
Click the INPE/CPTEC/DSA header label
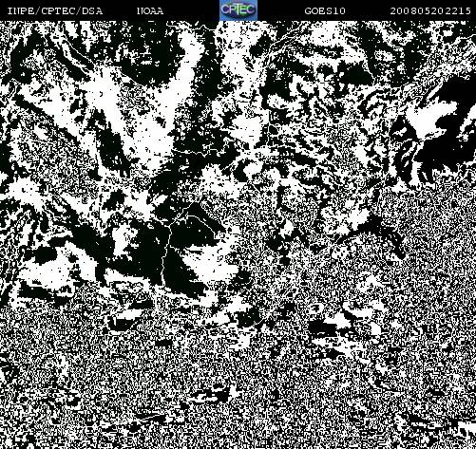[55, 11]
